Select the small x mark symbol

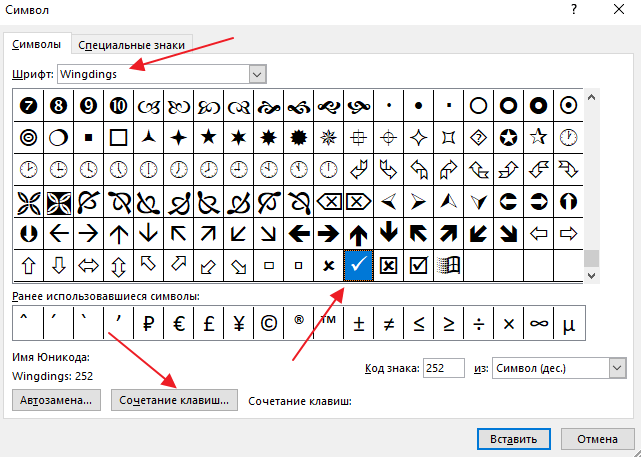[x=328, y=266]
